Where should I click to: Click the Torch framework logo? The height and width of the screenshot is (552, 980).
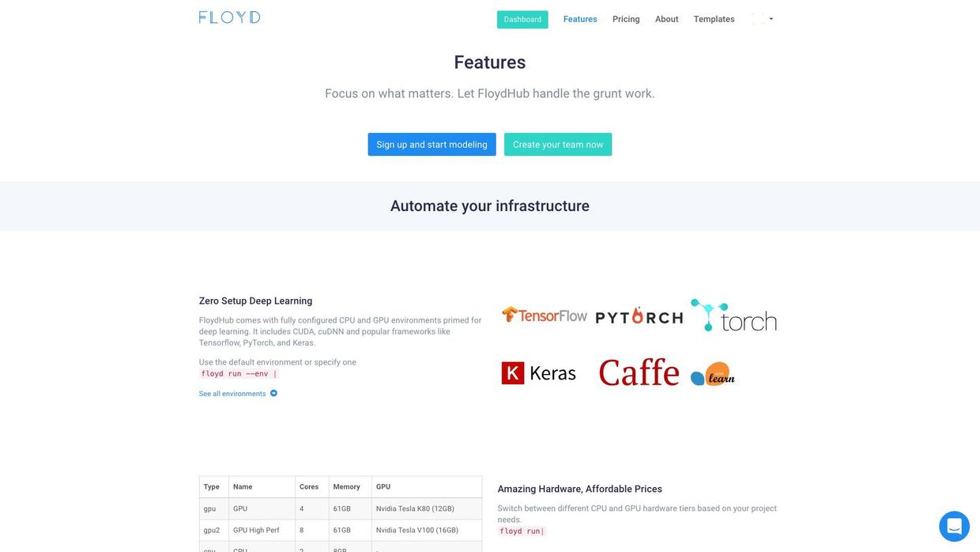(x=733, y=316)
